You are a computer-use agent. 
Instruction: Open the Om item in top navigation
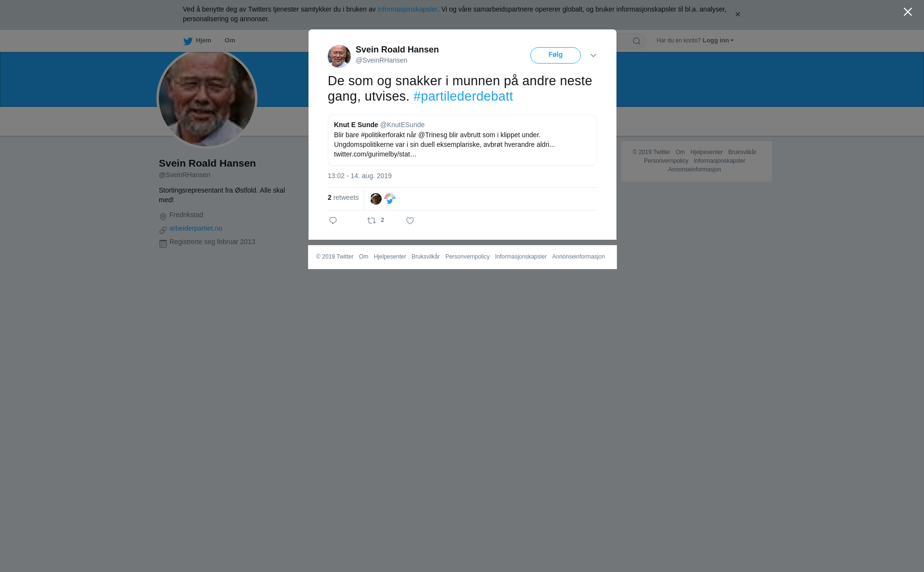[x=230, y=40]
